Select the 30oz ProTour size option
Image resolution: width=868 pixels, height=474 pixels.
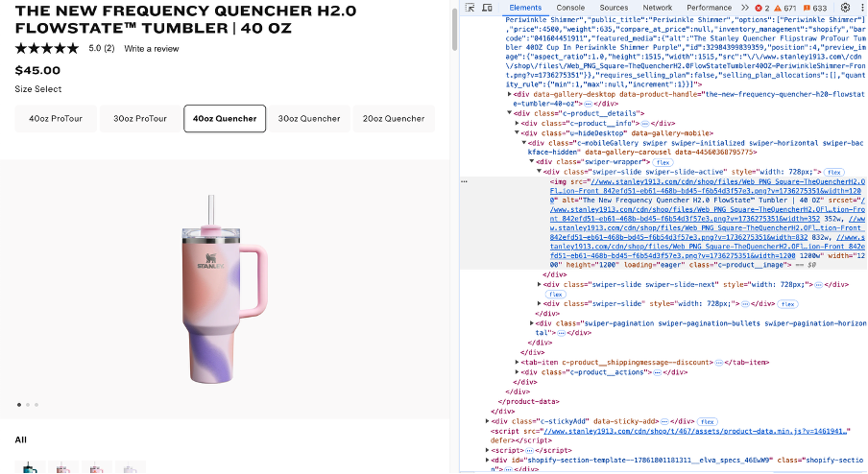tap(140, 118)
